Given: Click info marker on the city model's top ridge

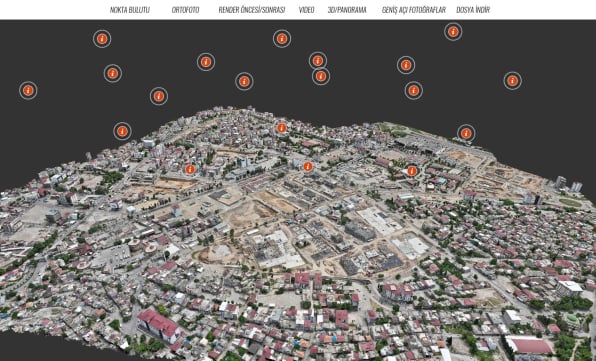Looking at the screenshot, I should (x=282, y=128).
